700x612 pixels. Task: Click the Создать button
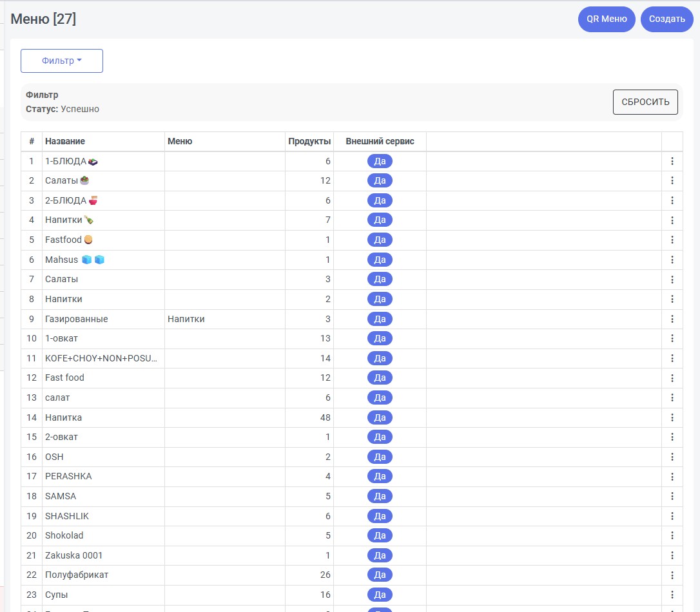click(666, 19)
